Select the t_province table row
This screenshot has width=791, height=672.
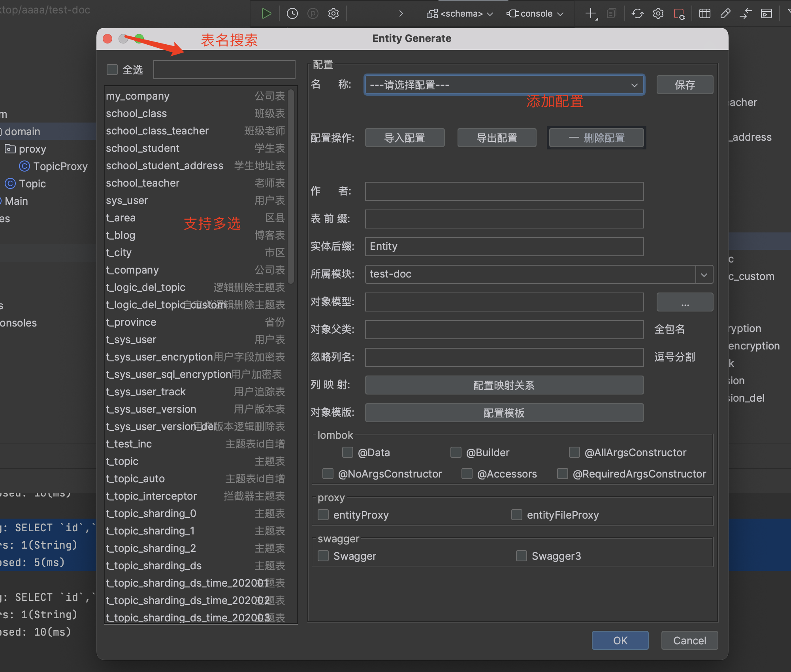[196, 322]
